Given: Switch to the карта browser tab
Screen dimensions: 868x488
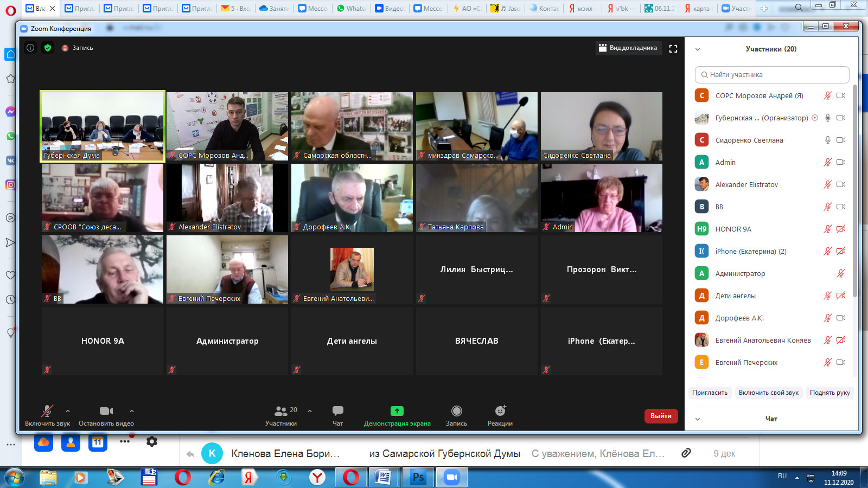Looking at the screenshot, I should pyautogui.click(x=700, y=8).
